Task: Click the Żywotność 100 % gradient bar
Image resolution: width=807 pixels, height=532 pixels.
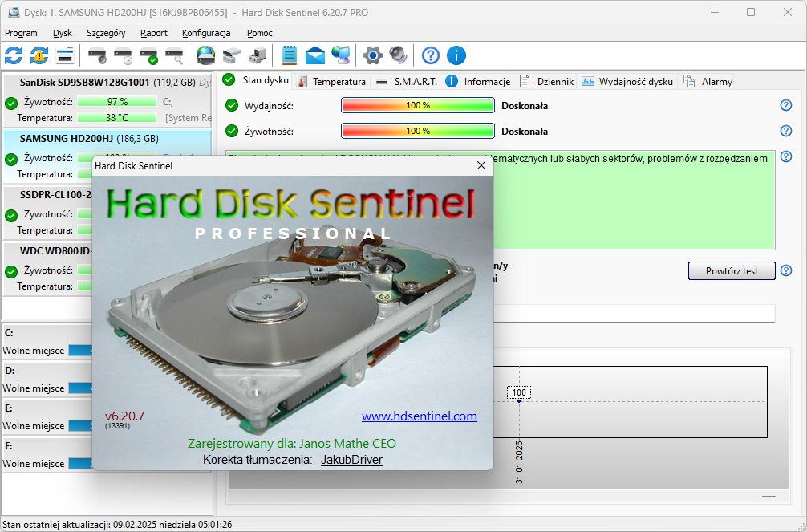Action: [x=418, y=131]
